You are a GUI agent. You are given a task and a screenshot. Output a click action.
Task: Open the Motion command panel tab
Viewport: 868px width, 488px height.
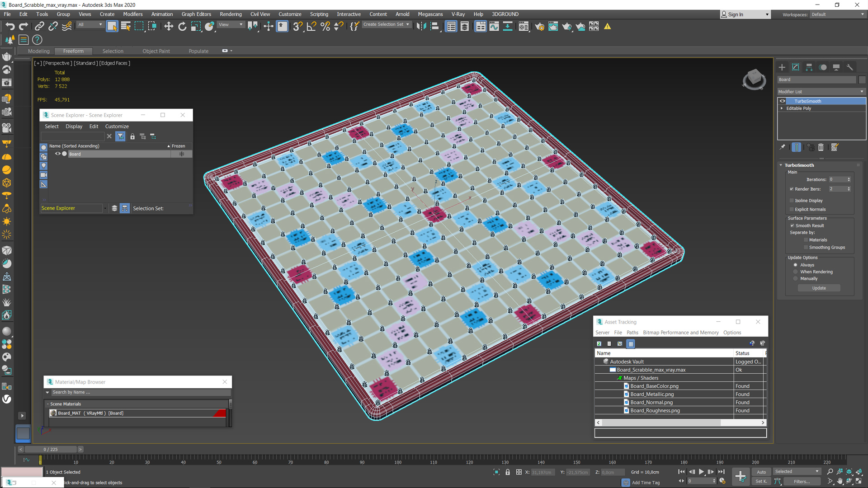point(823,67)
